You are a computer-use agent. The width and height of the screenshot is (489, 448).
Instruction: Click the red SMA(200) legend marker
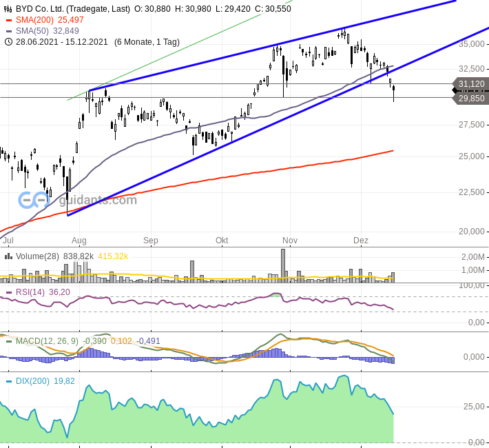9,20
